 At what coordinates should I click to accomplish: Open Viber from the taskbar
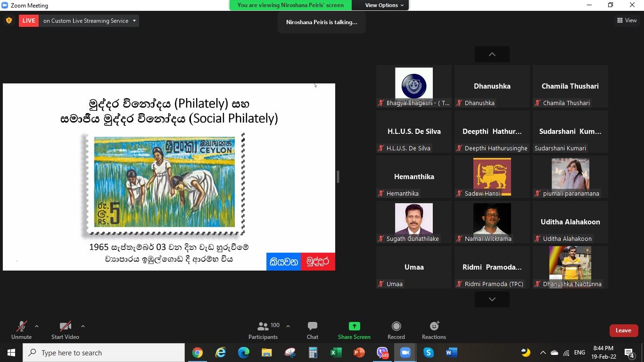point(382,353)
